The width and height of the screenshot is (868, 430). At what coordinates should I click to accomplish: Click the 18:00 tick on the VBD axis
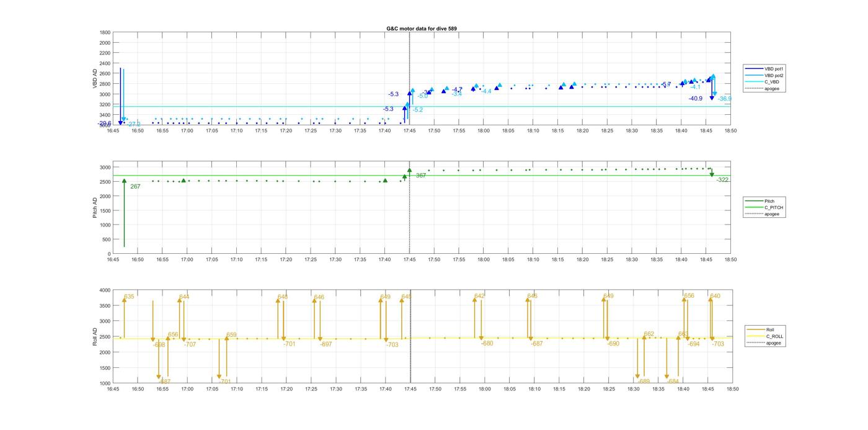(484, 131)
